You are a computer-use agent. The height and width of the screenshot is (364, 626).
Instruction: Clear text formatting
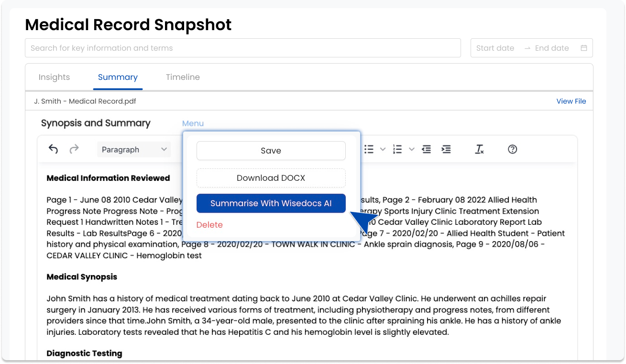(x=479, y=149)
